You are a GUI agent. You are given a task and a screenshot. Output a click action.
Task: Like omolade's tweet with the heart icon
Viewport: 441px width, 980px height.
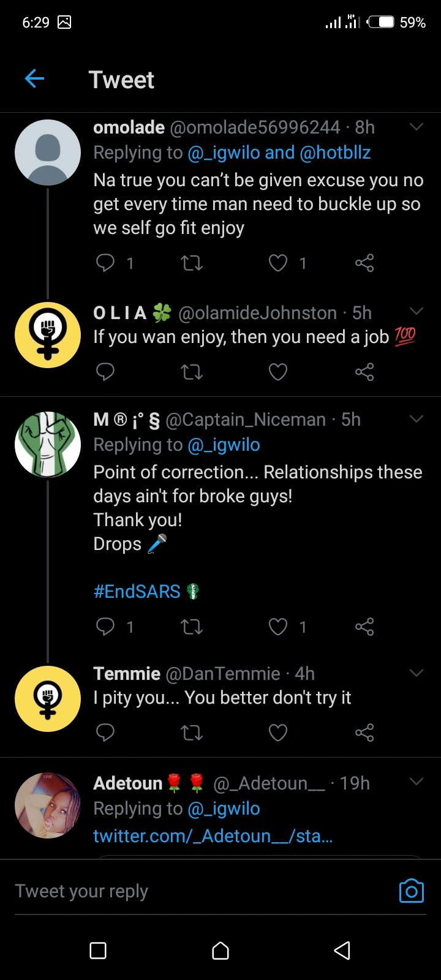pos(278,263)
